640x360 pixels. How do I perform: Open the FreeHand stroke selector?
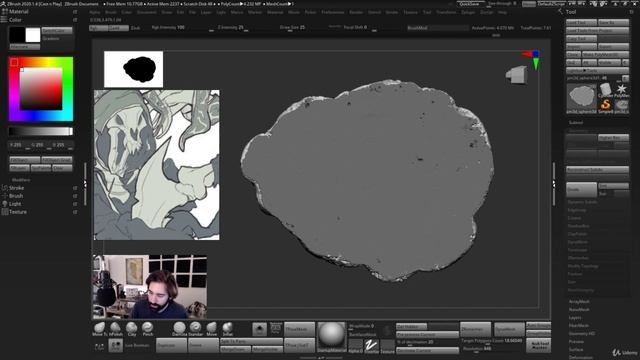[x=371, y=345]
